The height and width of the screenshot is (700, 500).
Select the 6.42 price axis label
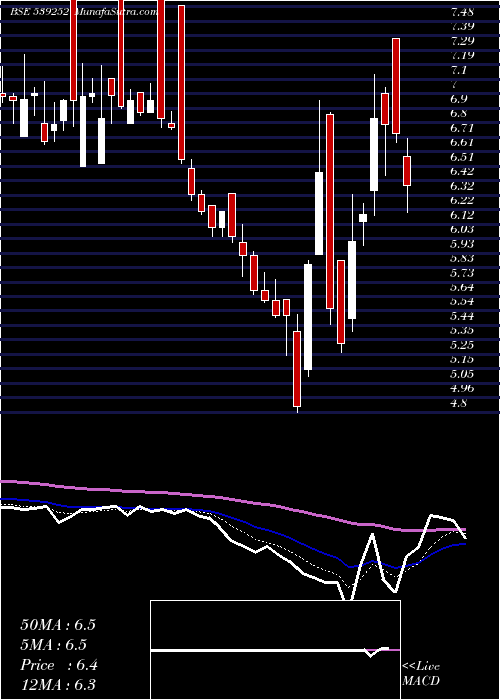(x=462, y=171)
